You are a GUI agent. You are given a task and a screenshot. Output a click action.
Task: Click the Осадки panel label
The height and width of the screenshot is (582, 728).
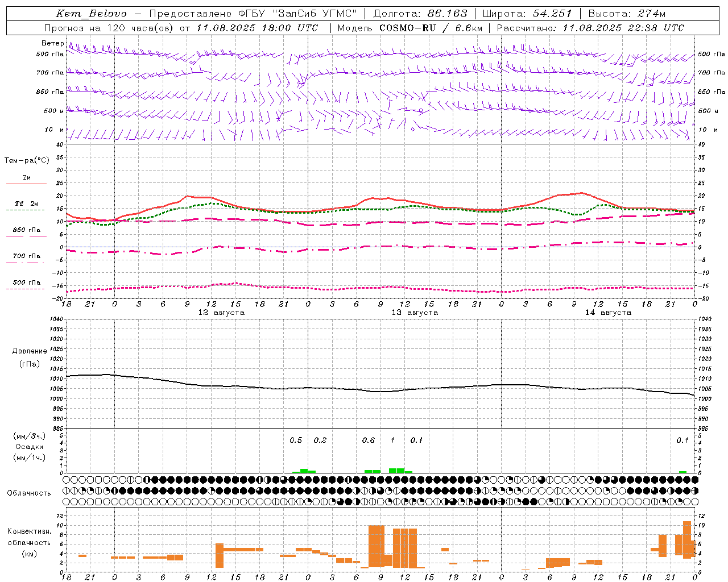point(30,447)
